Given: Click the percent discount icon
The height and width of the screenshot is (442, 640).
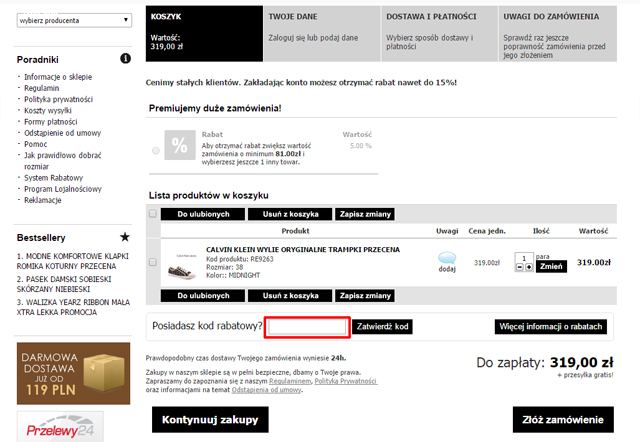Looking at the screenshot, I should click(181, 145).
